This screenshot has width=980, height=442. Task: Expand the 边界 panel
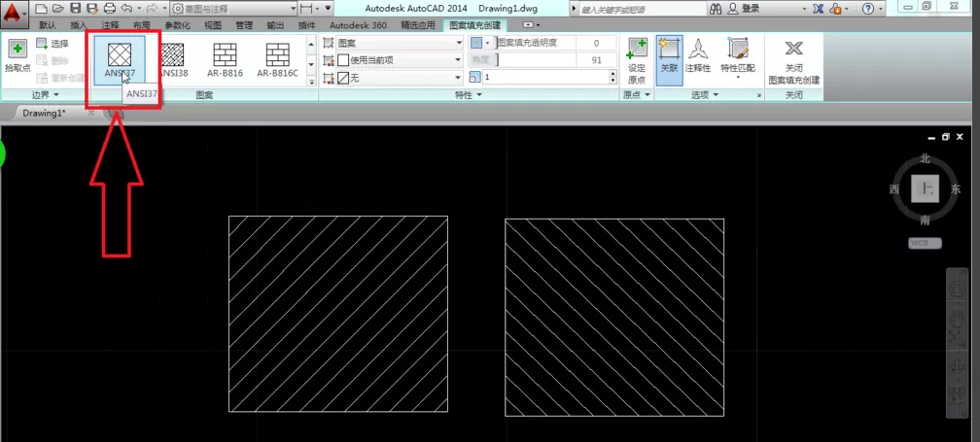(45, 94)
